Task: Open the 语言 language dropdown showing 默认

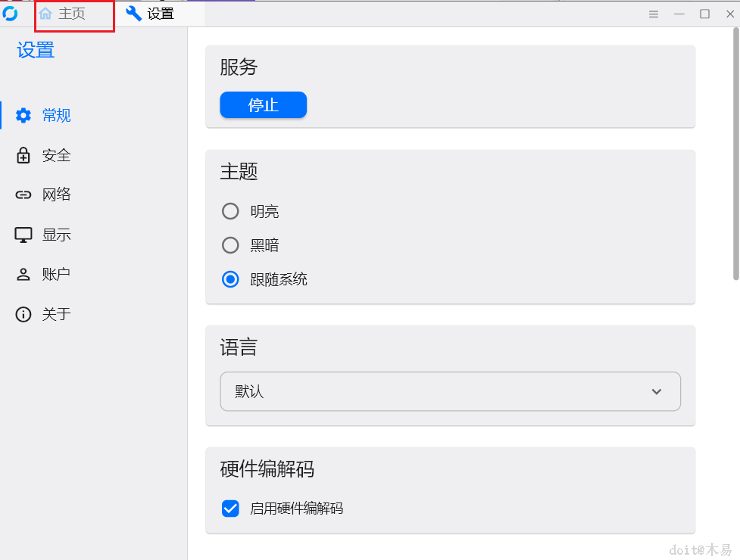Action: 450,391
